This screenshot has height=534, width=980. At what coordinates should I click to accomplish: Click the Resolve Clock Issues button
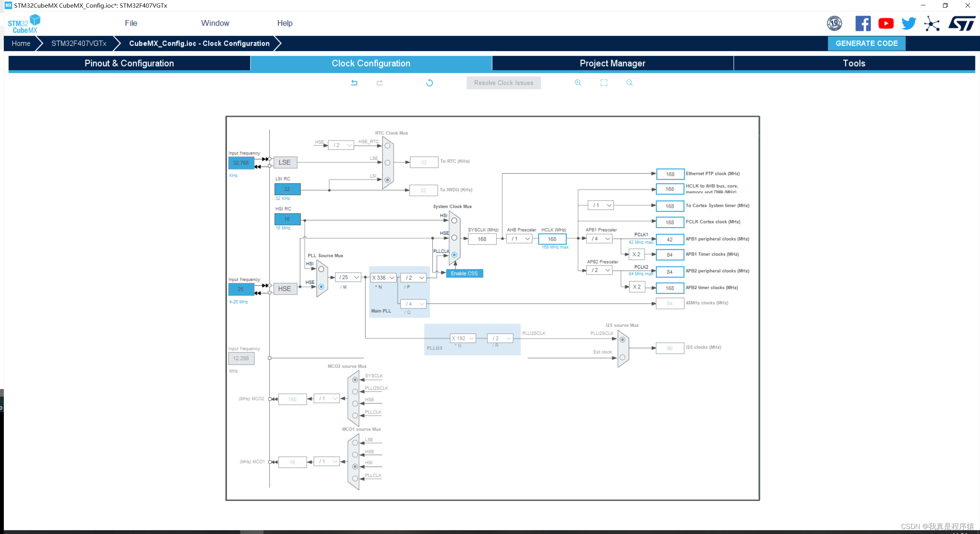[503, 83]
